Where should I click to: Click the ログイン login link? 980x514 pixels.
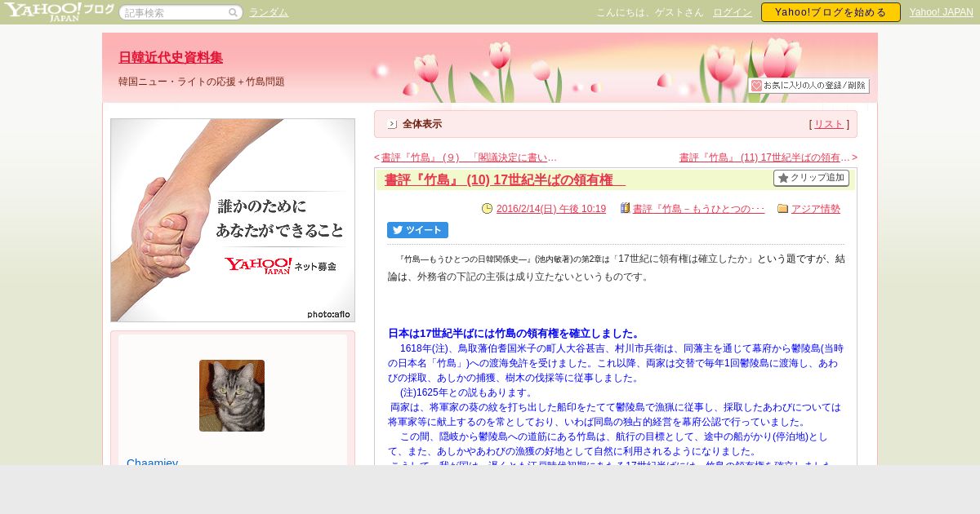coord(733,12)
